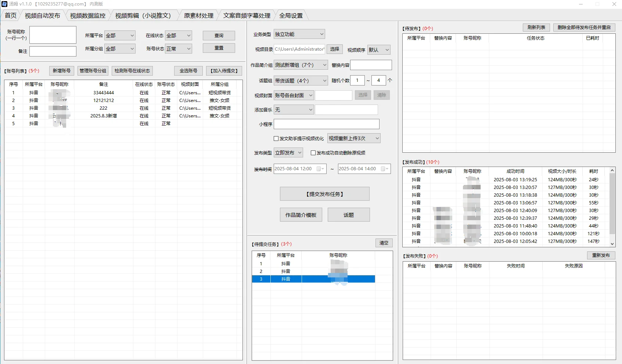Click 删除全部待发布任务并重启 button
This screenshot has height=364, width=622.
584,28
